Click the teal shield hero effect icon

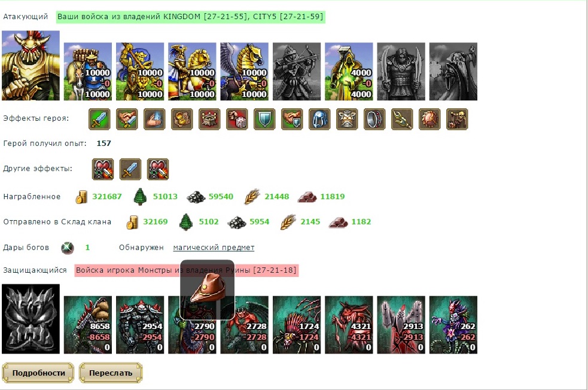pos(264,119)
